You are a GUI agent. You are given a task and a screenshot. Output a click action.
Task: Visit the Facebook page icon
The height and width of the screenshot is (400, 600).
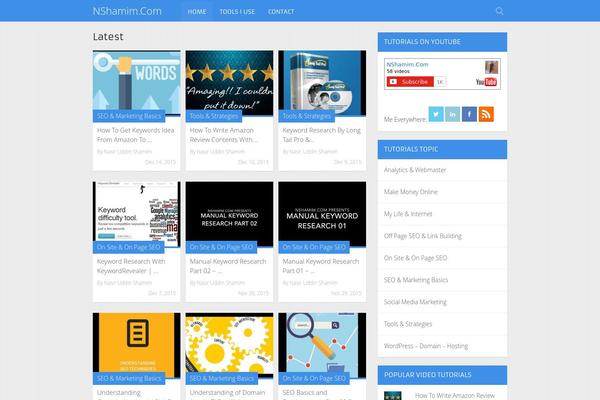pos(470,114)
